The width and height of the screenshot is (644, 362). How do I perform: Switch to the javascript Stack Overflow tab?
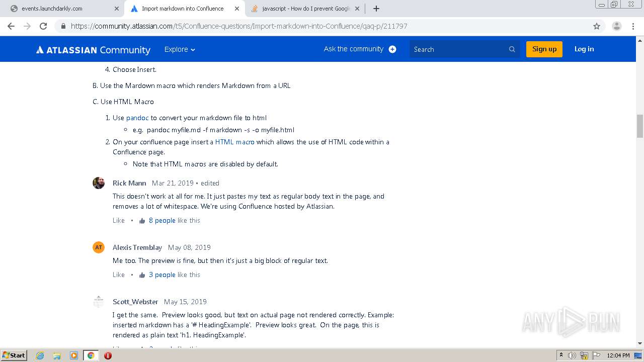click(305, 9)
